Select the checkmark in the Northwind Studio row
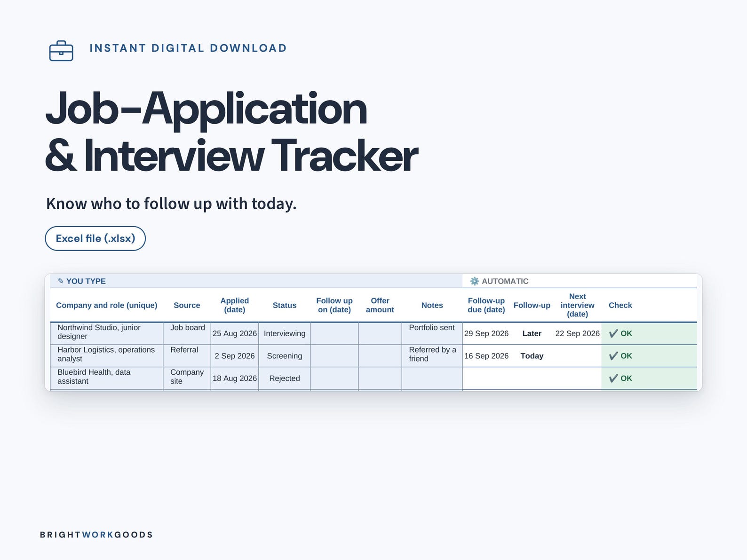 [x=613, y=333]
